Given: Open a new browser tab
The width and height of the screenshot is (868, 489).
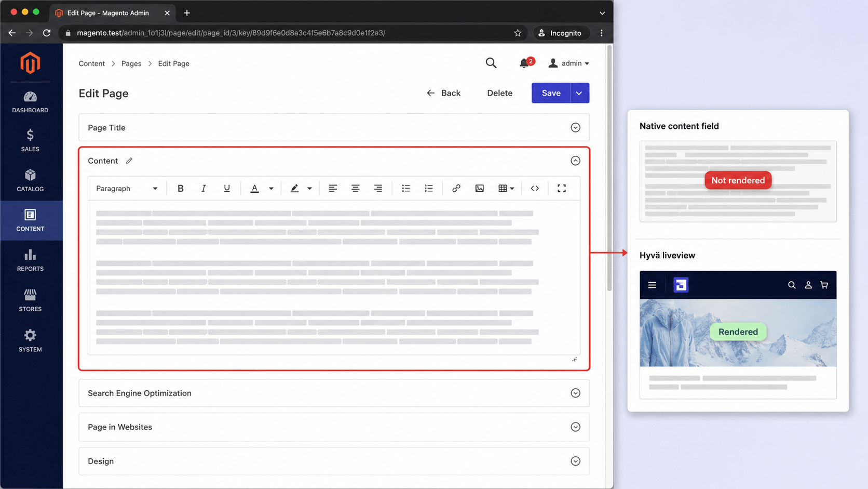Looking at the screenshot, I should 187,12.
